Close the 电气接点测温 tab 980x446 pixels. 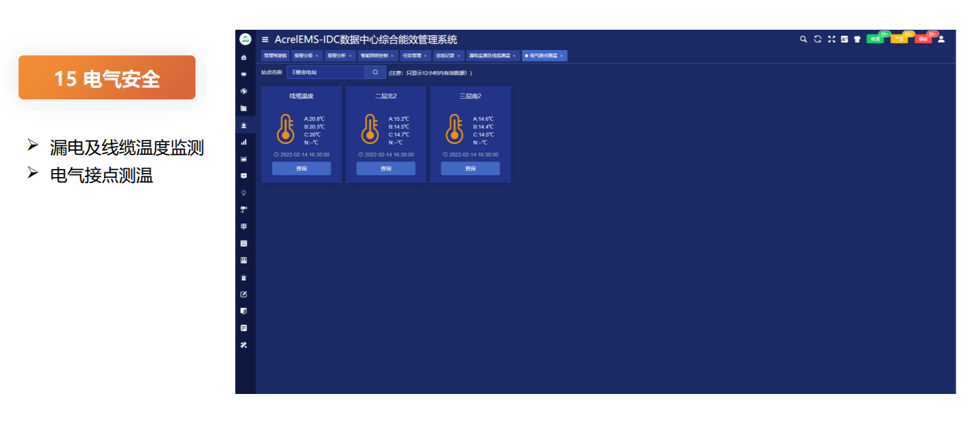(562, 55)
